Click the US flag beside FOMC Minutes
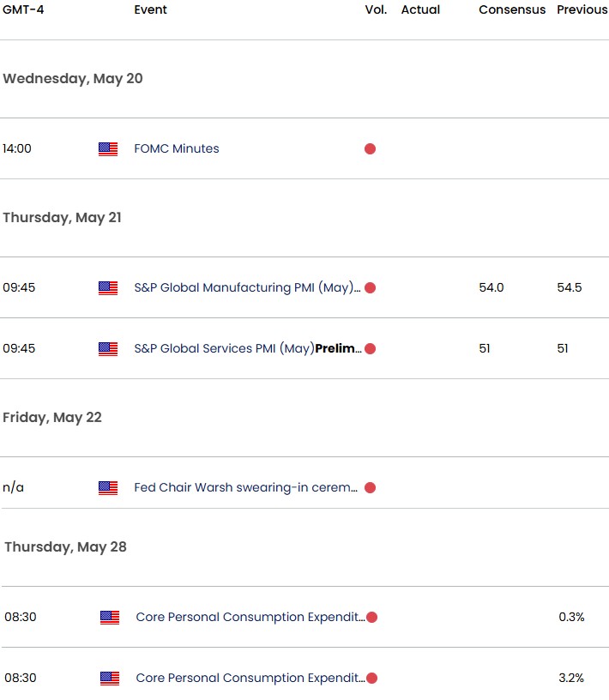Viewport: 609px width, 700px height. click(108, 148)
